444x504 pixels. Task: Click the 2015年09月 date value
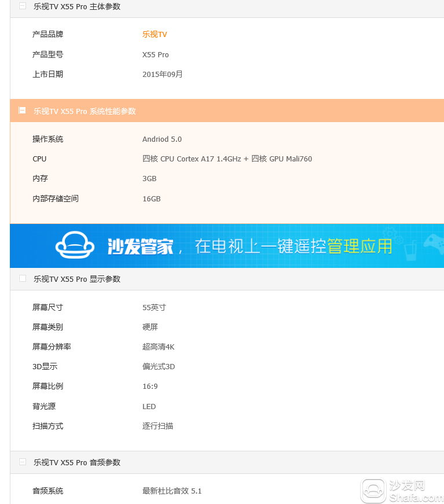(162, 74)
